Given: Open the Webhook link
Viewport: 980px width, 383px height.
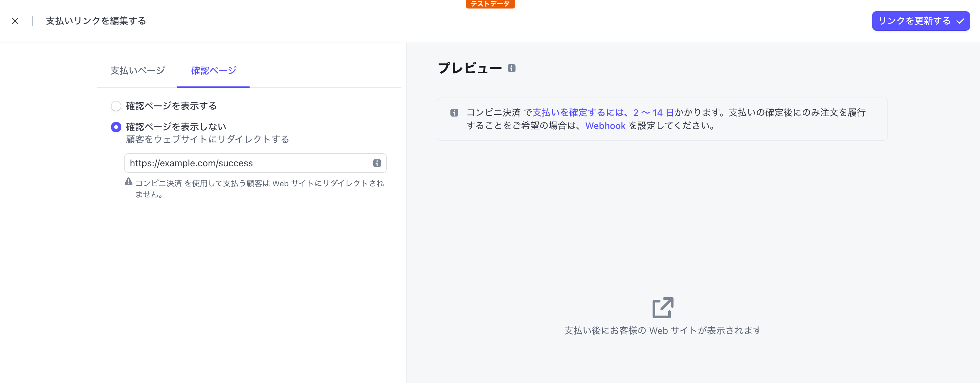Looking at the screenshot, I should pos(605,126).
